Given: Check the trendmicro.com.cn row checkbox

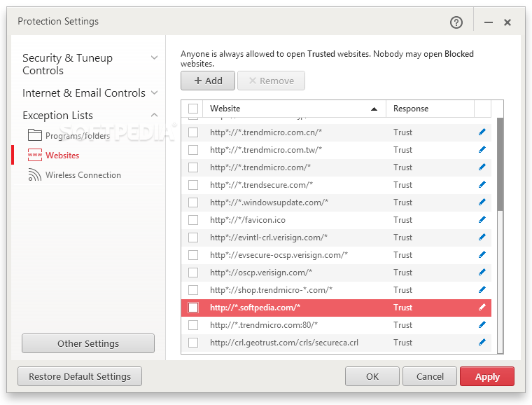Looking at the screenshot, I should (193, 132).
